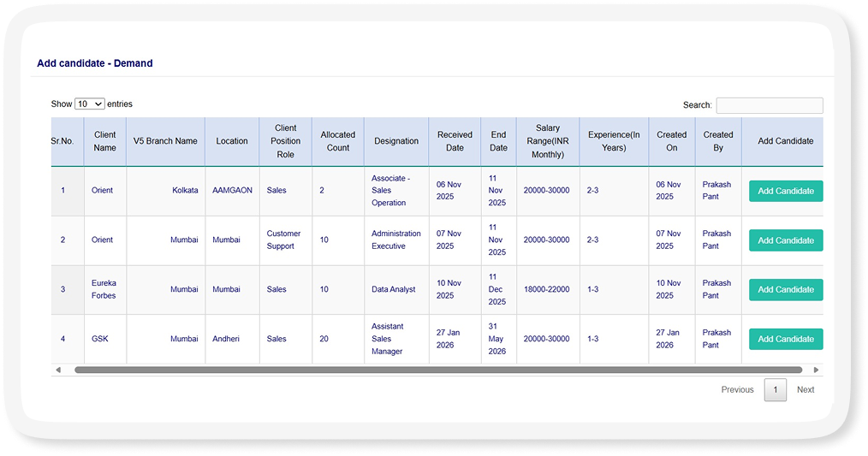This screenshot has height=456, width=868.
Task: Click the horizontal scrollbar thumb
Action: pyautogui.click(x=437, y=370)
